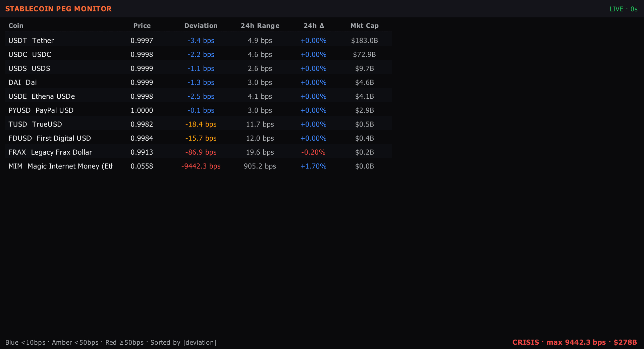This screenshot has width=644, height=349.
Task: Click the 12.0 bps range value
Action: [x=260, y=139]
